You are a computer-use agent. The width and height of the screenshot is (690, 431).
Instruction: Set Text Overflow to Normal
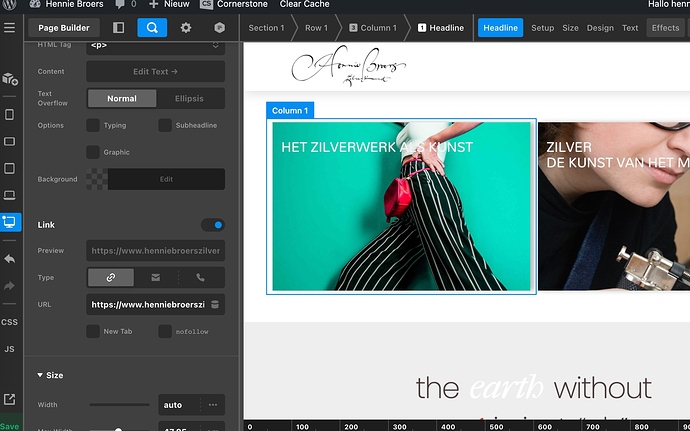pos(122,99)
